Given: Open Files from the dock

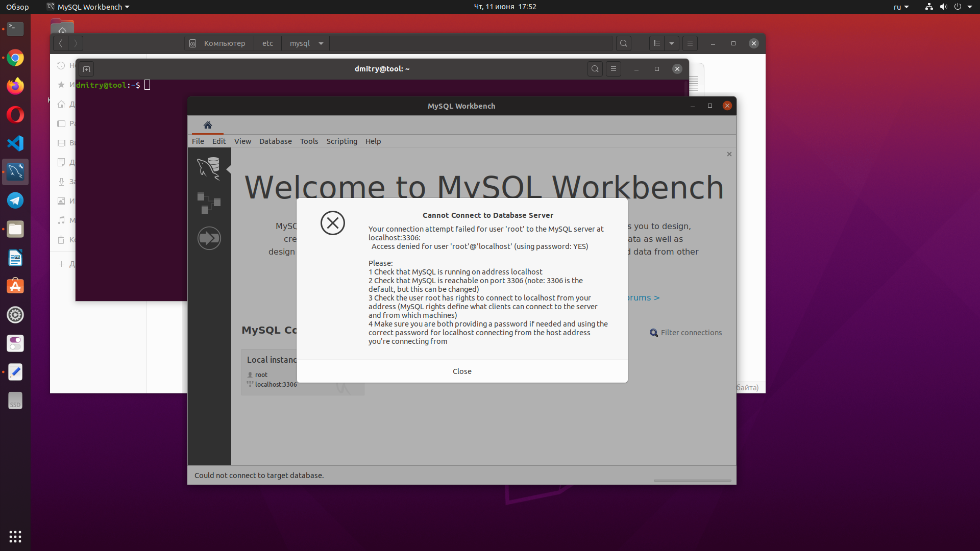Looking at the screenshot, I should 15,229.
